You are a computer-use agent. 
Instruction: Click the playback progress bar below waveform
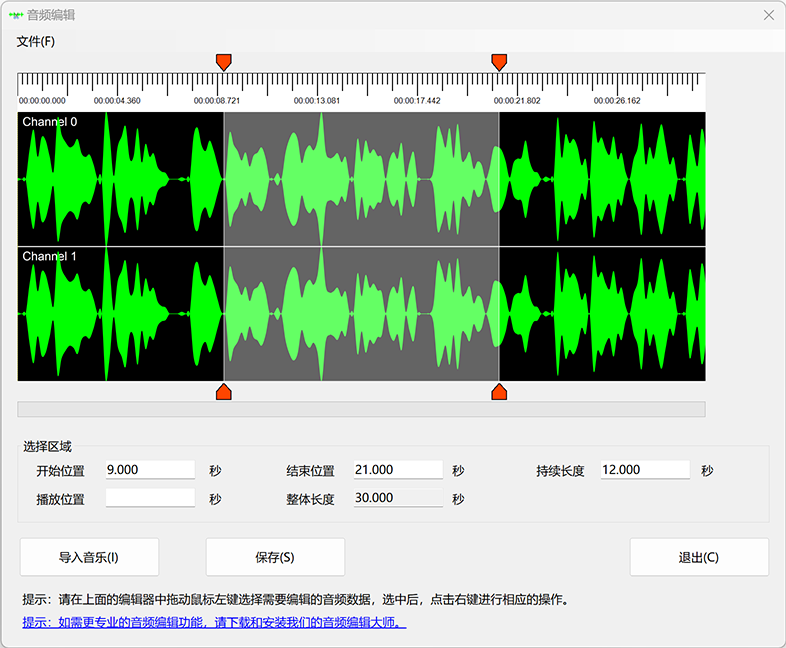pyautogui.click(x=361, y=409)
